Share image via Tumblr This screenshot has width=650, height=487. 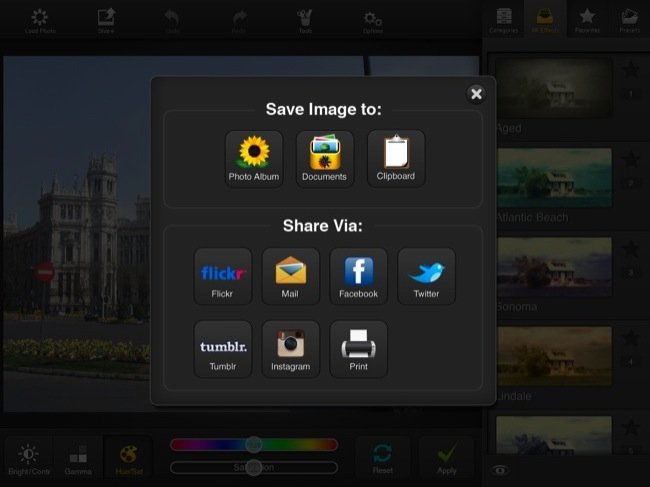click(223, 349)
